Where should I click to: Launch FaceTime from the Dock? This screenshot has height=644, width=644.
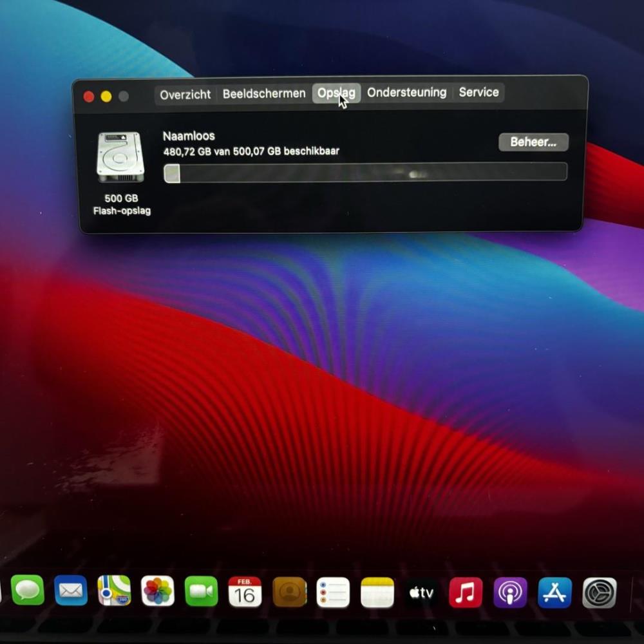pyautogui.click(x=201, y=591)
